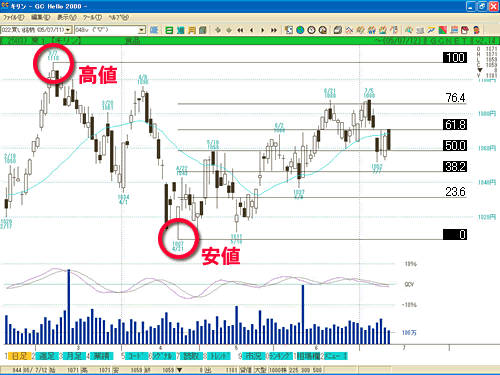
Task: Select the daily chart (日) toolbar icon
Action: point(169,30)
